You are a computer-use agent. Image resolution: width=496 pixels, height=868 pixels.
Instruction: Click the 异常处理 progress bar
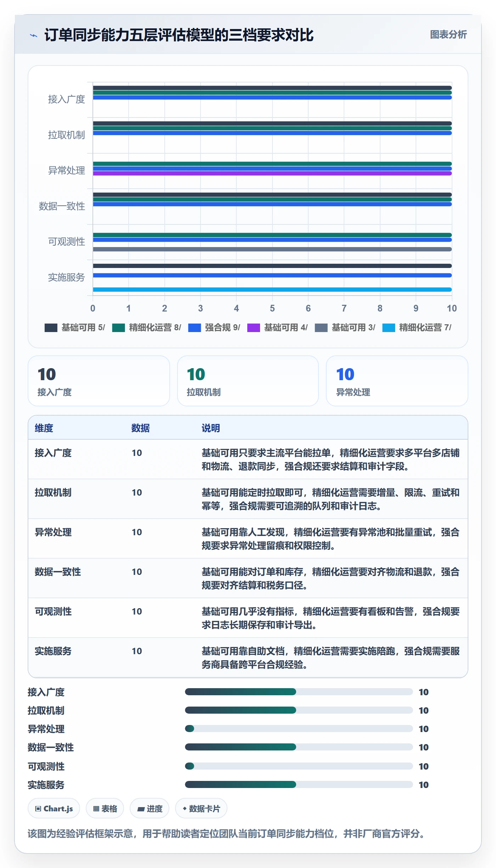point(299,729)
